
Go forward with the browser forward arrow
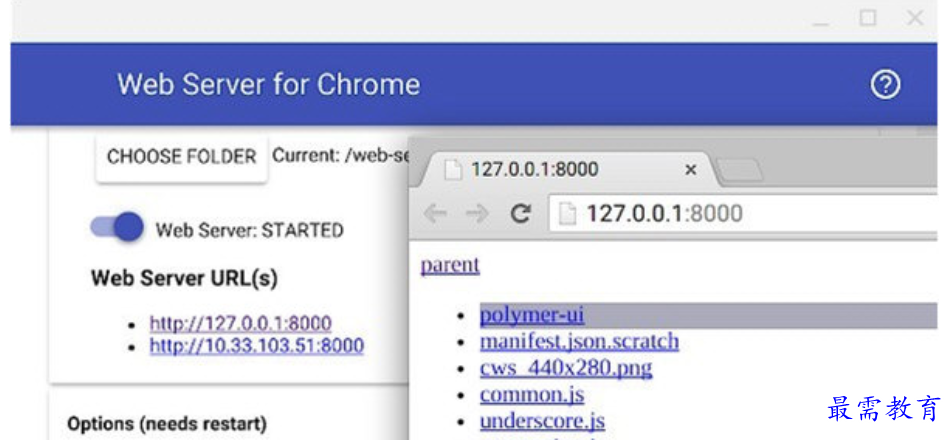tap(477, 214)
